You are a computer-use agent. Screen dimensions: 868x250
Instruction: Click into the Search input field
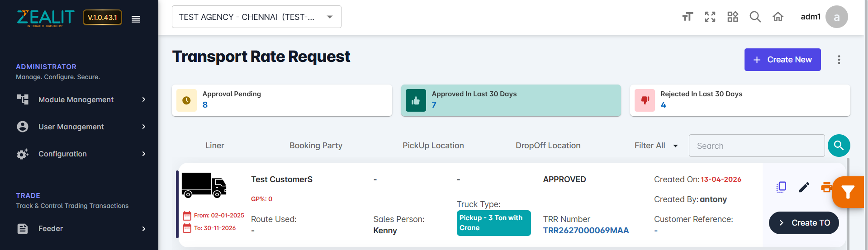[756, 146]
